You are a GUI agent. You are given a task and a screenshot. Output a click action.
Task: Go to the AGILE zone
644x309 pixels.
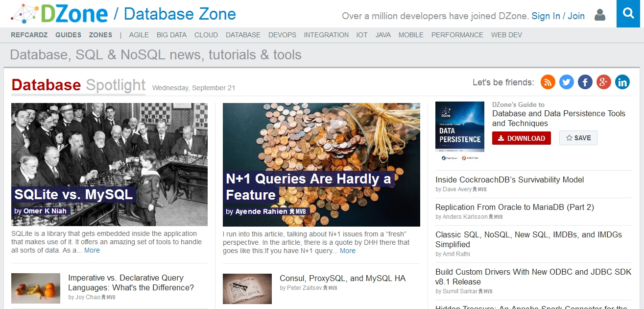(x=139, y=35)
